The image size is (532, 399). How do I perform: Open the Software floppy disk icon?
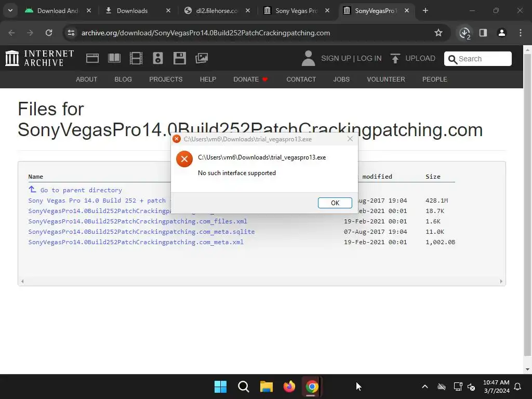[179, 58]
